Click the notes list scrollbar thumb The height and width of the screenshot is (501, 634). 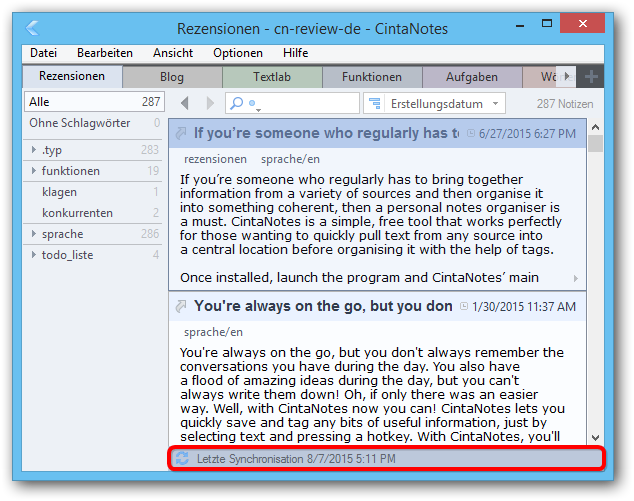coord(595,144)
